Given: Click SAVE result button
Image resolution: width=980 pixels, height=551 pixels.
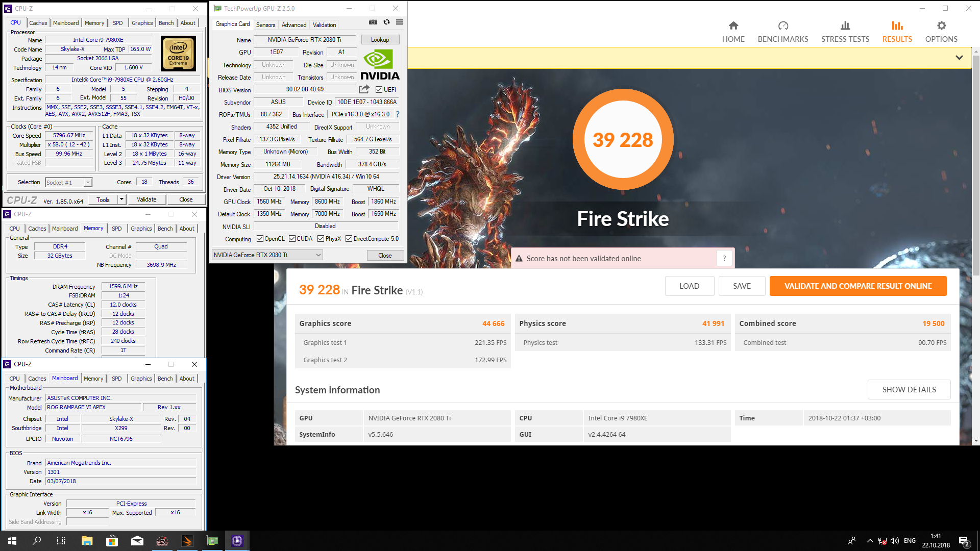Looking at the screenshot, I should pyautogui.click(x=742, y=286).
